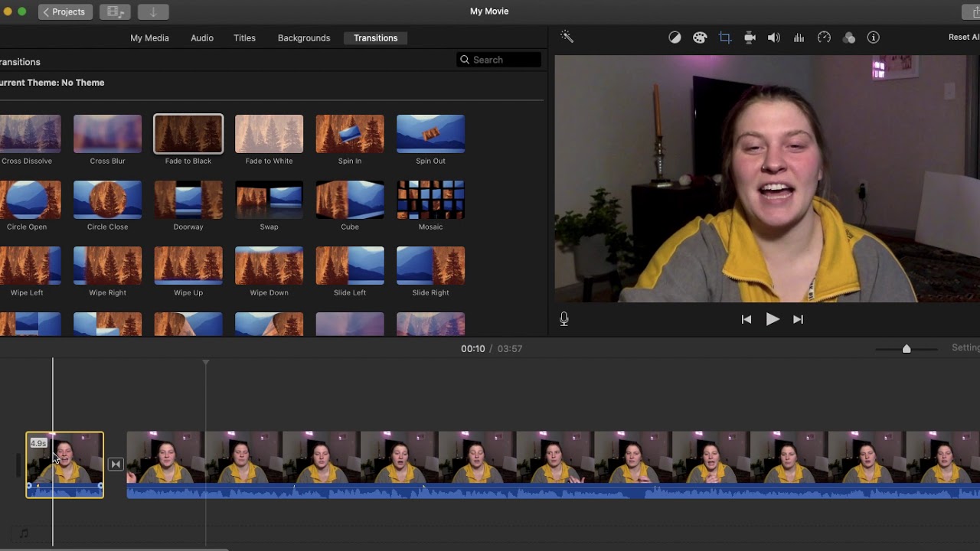
Task: Click the Current Theme: No Theme label
Action: [x=52, y=83]
